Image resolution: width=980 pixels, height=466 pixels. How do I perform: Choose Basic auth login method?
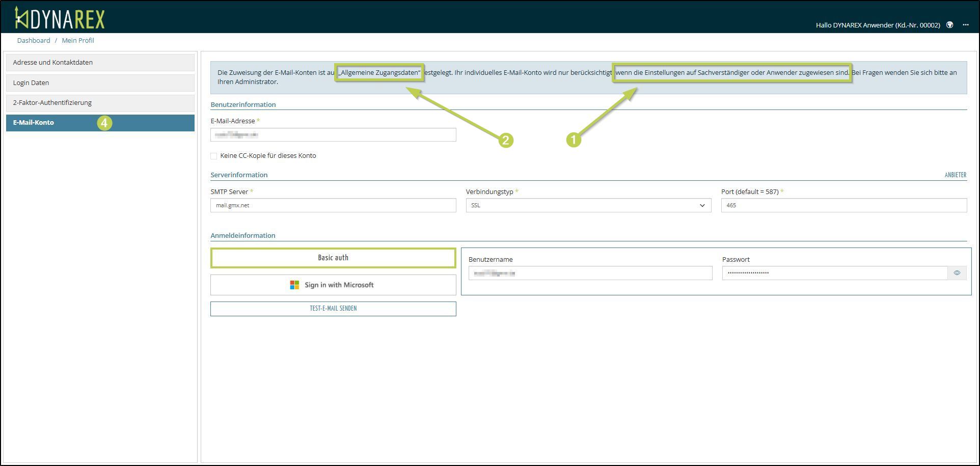[333, 258]
